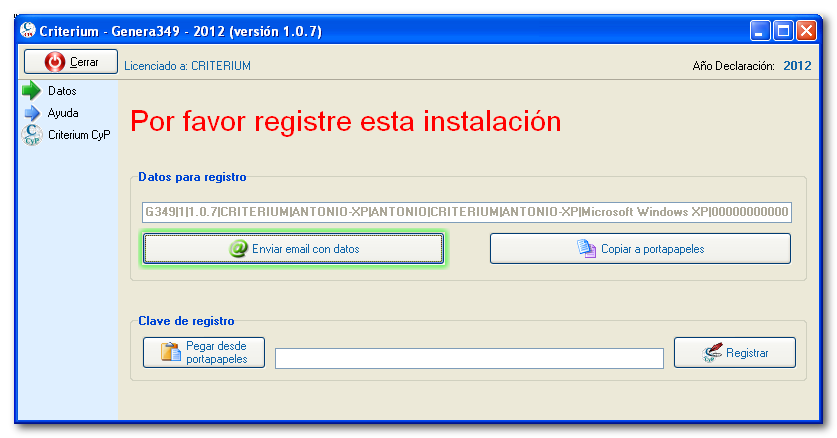Select the green arrow Datos icon

click(31, 90)
